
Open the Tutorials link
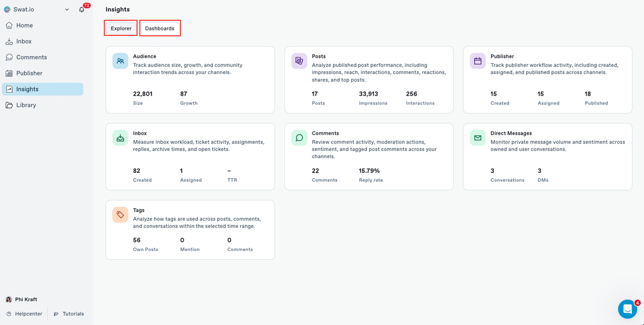[x=73, y=314]
